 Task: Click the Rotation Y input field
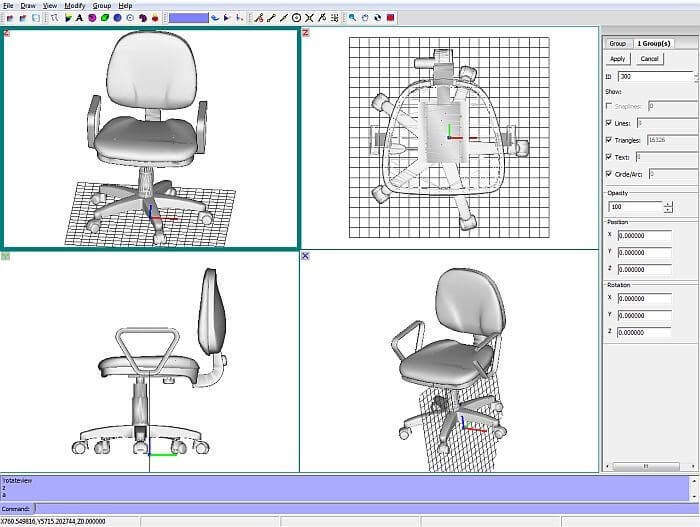click(644, 315)
